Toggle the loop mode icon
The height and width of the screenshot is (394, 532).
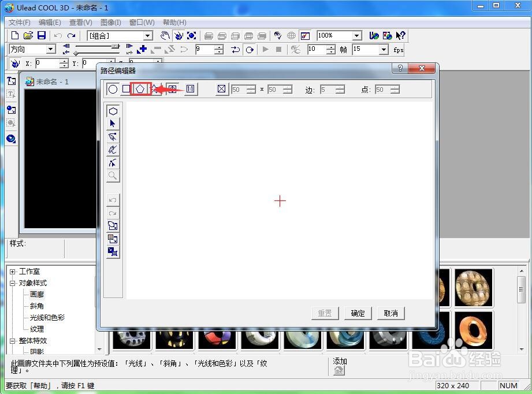pyautogui.click(x=250, y=50)
